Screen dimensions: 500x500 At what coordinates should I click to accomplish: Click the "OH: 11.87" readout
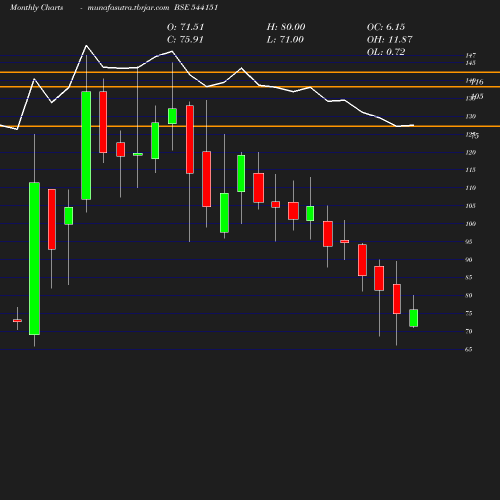390,40
